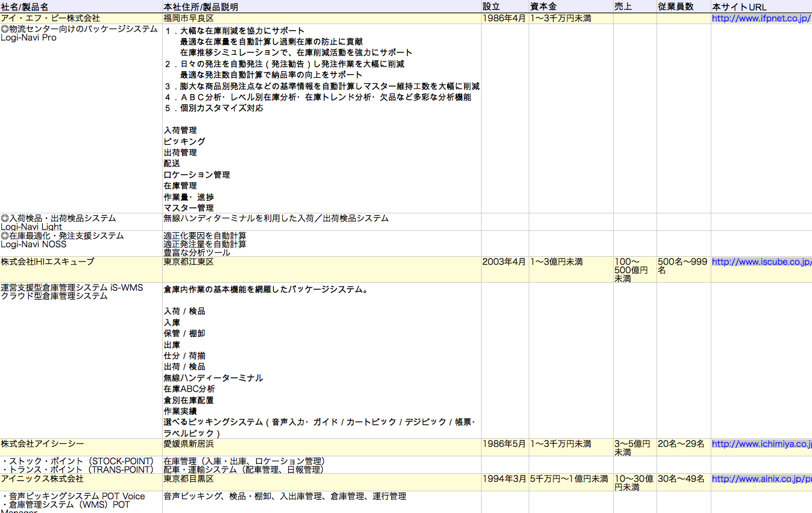The height and width of the screenshot is (513, 812).
Task: Click the 在庫管理（入庫・出庫、ロケーション管理） description cell
Action: [x=322, y=465]
